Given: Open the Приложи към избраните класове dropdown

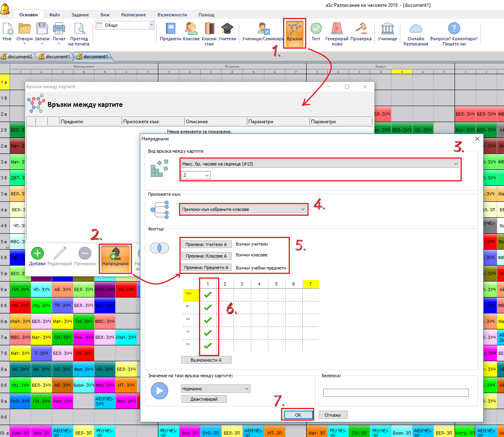Looking at the screenshot, I should pyautogui.click(x=303, y=209).
